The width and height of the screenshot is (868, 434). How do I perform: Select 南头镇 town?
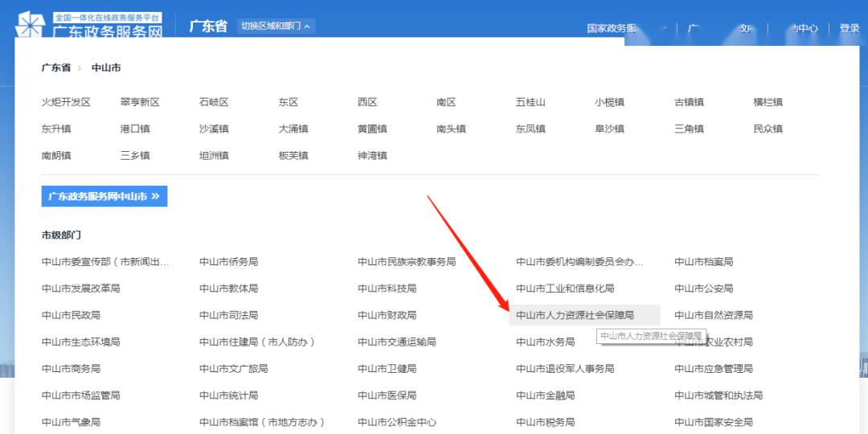(451, 129)
